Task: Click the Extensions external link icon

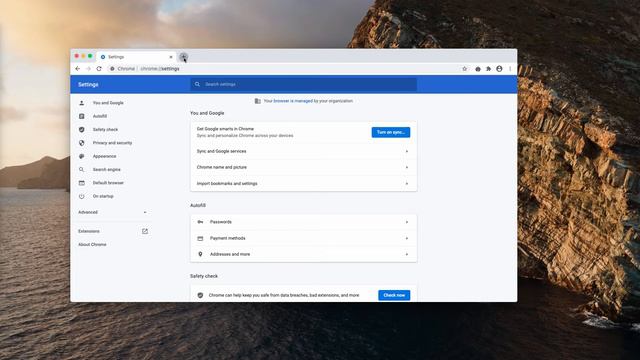Action: [x=145, y=231]
